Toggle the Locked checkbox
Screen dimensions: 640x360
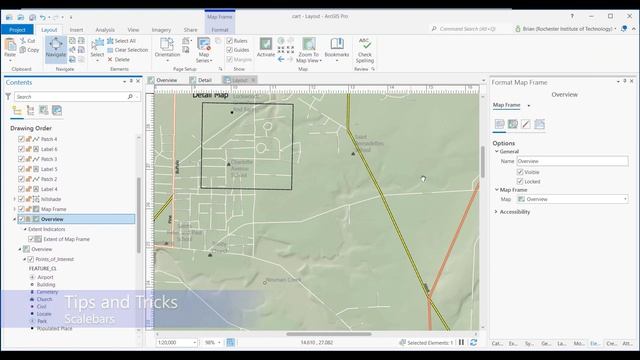520,181
